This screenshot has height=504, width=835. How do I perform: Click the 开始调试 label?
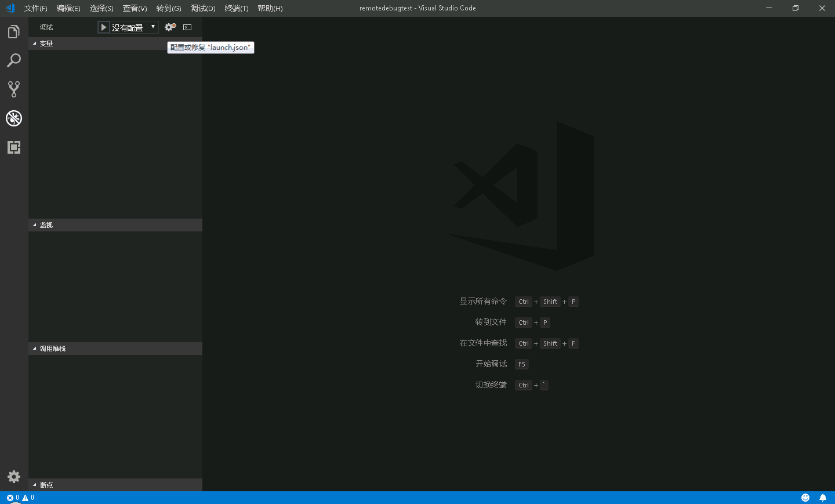click(x=491, y=364)
